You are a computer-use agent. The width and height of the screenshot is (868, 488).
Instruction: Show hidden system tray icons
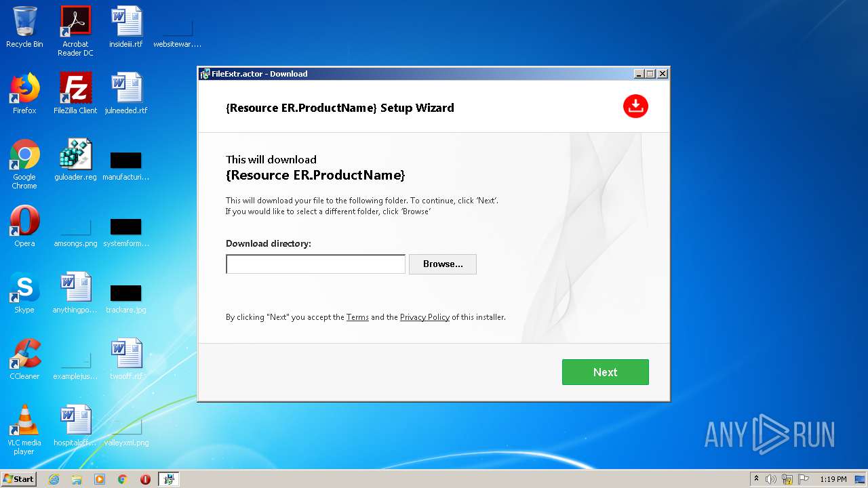tap(756, 479)
